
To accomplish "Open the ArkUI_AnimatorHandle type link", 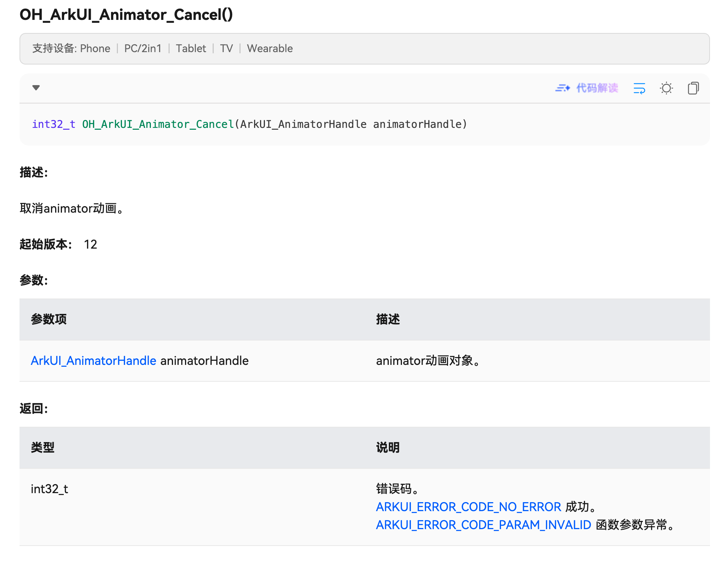I will click(x=93, y=361).
